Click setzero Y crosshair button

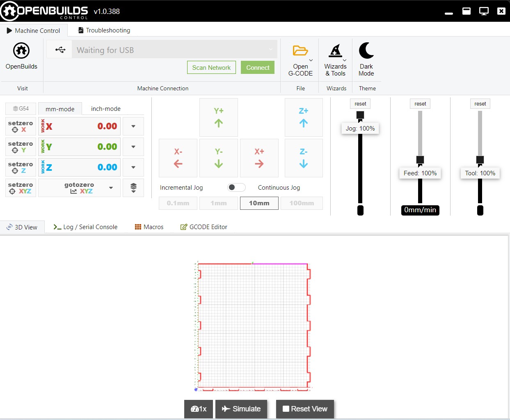21,147
